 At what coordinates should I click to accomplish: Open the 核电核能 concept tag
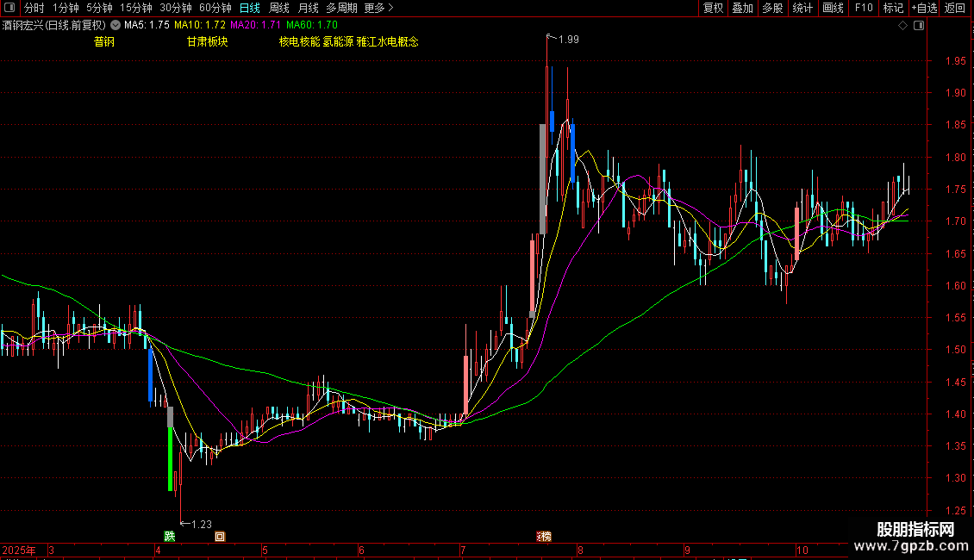pos(299,41)
